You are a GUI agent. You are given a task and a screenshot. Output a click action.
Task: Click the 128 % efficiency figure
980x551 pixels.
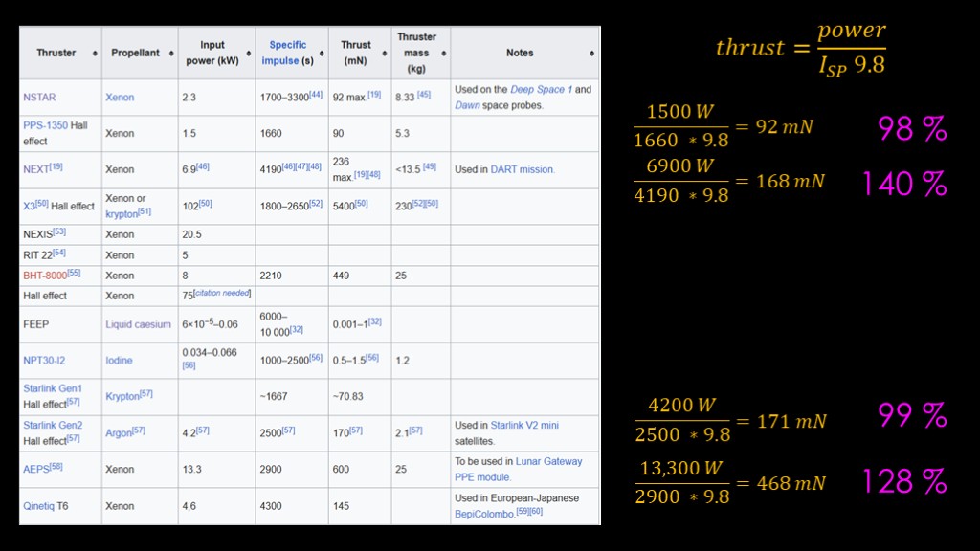click(904, 482)
